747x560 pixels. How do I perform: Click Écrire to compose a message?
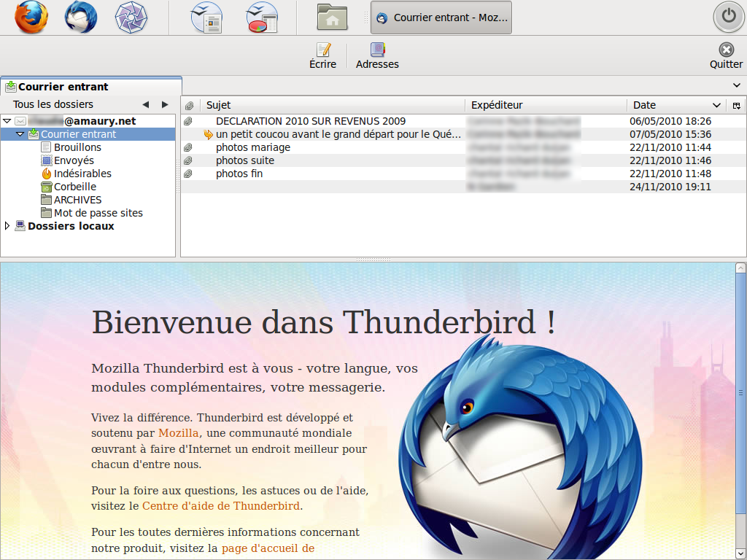pos(323,56)
